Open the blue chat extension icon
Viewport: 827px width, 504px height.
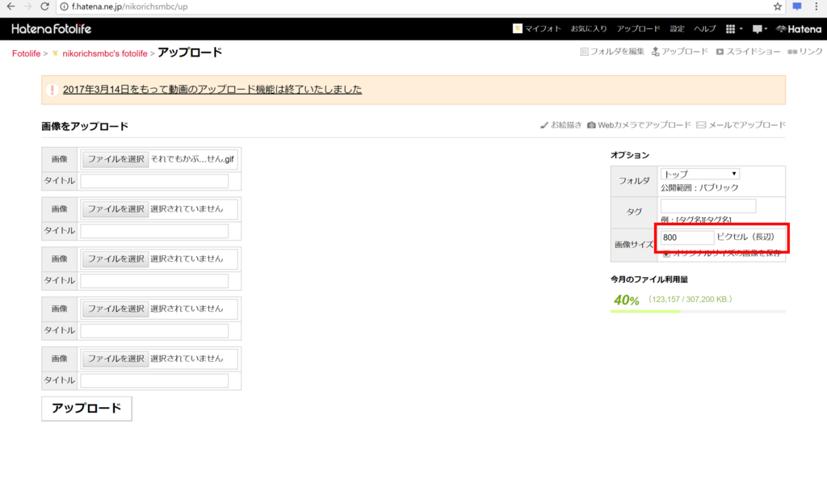pos(797,6)
